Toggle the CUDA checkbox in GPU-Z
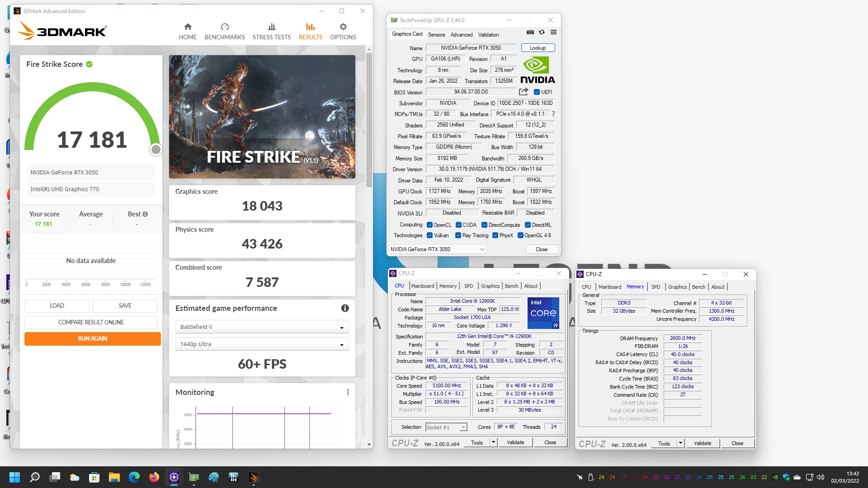 (458, 225)
